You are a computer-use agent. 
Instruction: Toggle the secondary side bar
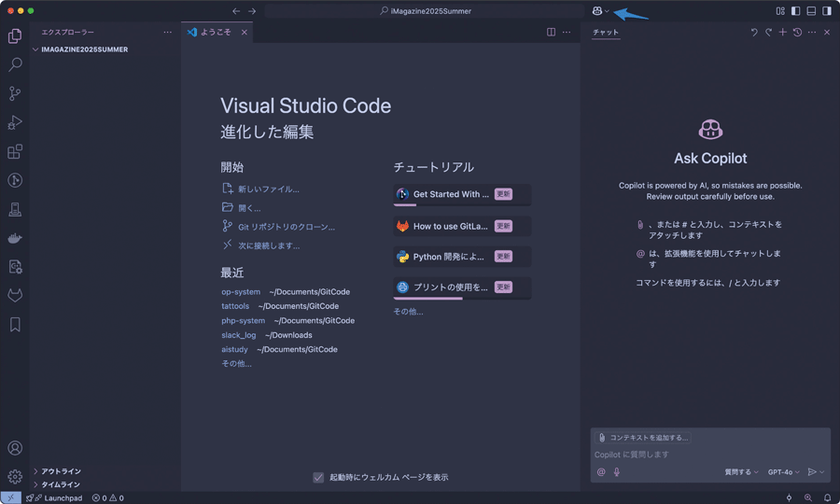827,10
